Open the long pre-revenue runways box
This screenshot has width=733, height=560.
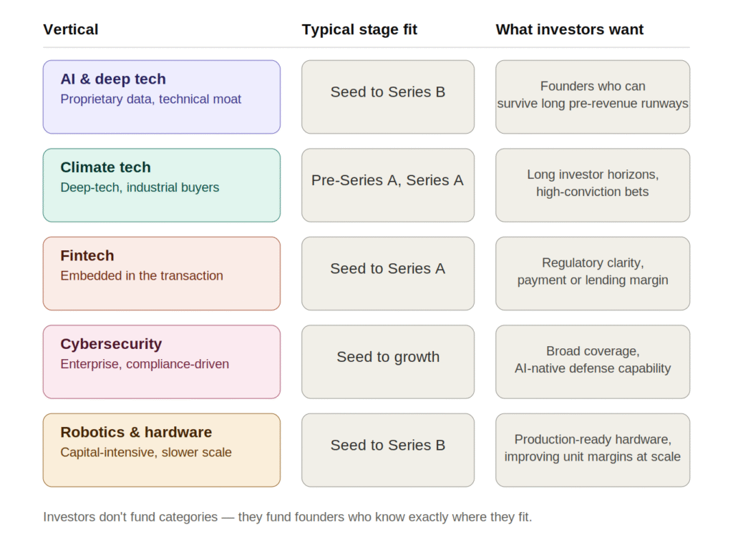593,97
